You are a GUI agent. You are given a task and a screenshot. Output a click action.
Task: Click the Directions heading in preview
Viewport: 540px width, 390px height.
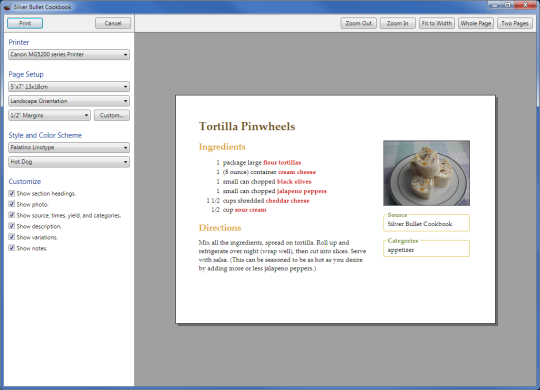[220, 228]
